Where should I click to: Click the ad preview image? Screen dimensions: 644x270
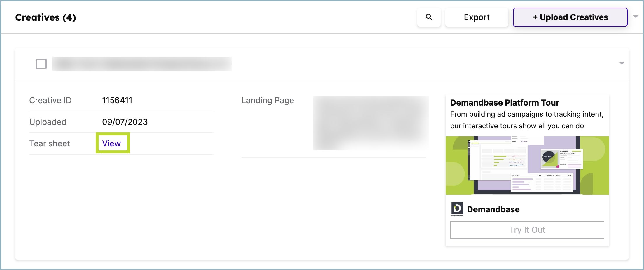[x=527, y=166]
